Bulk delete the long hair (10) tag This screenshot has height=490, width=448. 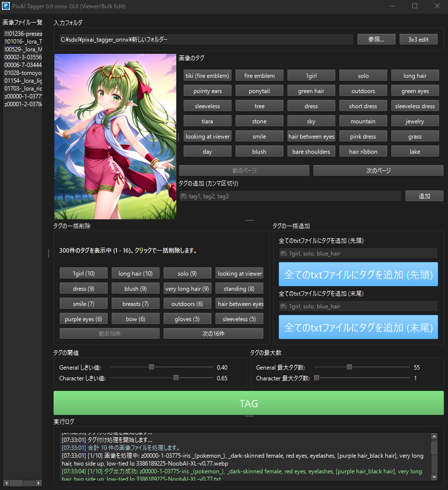[x=136, y=274]
